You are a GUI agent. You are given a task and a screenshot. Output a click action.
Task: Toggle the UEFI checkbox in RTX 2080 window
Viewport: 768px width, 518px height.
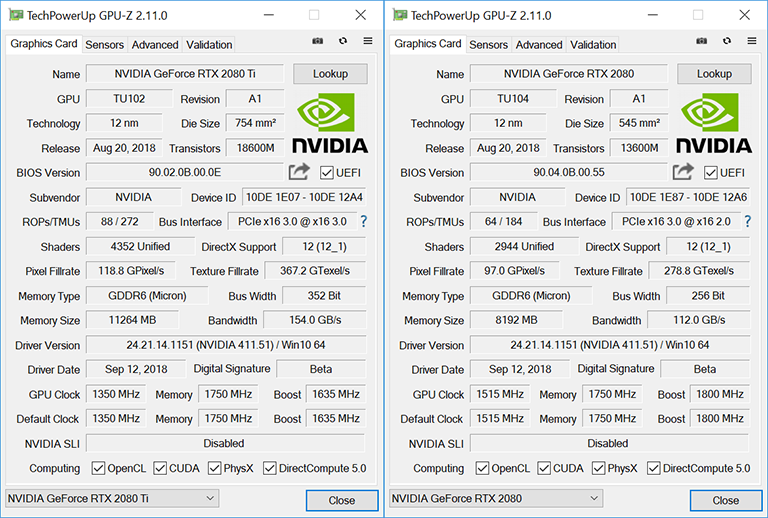[x=710, y=173]
